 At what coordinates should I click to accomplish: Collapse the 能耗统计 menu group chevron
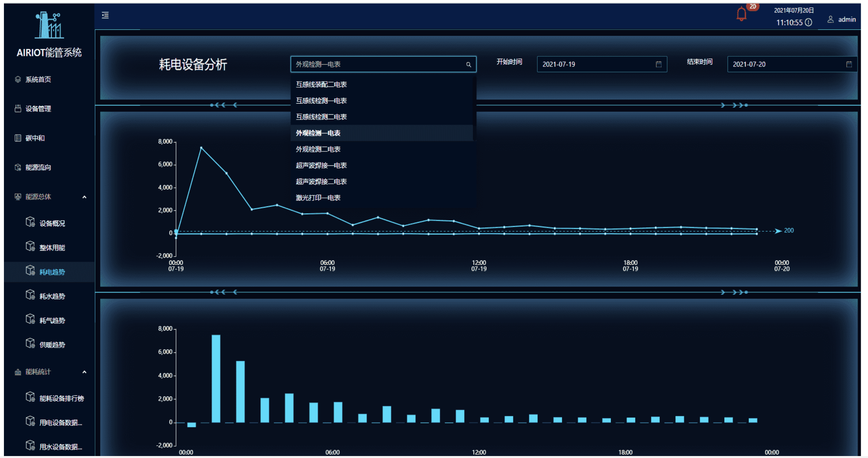[x=84, y=372]
